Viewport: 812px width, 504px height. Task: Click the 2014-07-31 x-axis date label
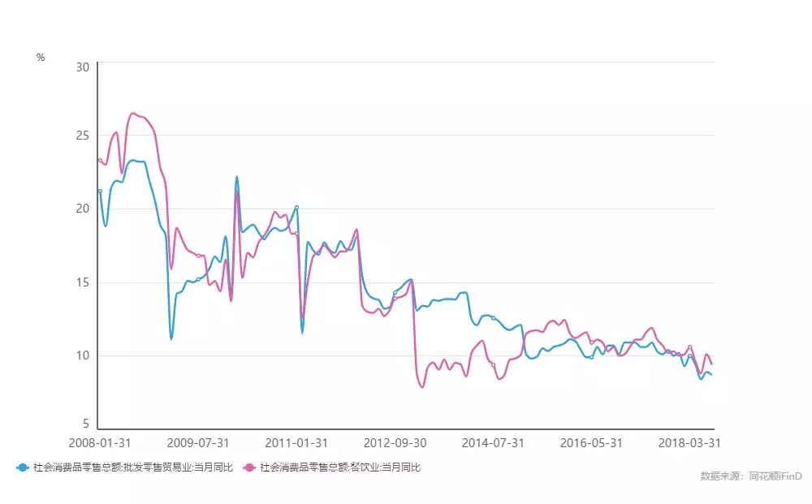click(x=493, y=442)
